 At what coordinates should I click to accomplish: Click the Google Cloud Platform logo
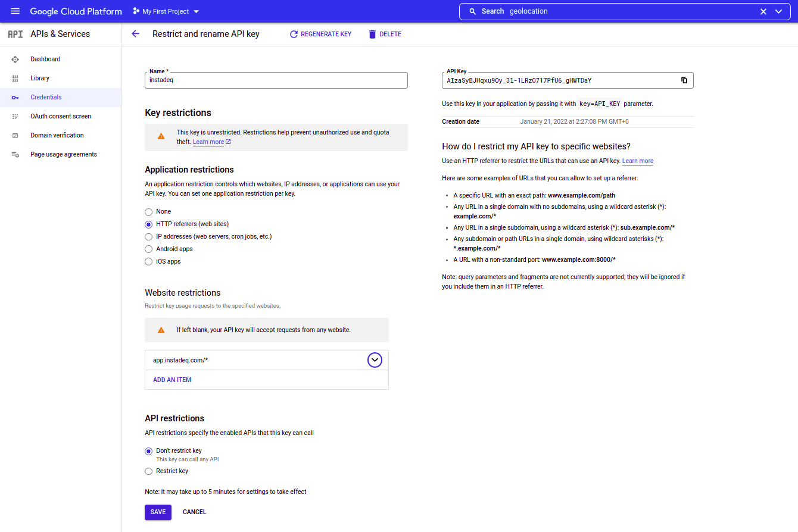[76, 11]
